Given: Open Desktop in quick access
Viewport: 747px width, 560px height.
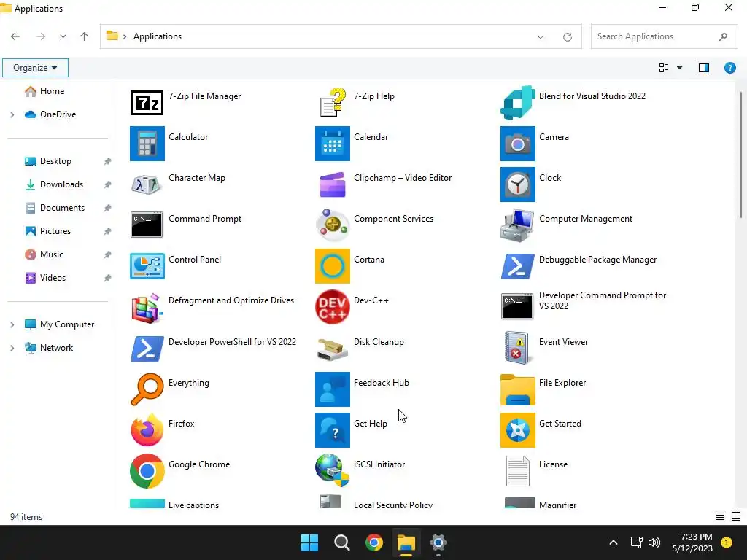Looking at the screenshot, I should (x=55, y=161).
